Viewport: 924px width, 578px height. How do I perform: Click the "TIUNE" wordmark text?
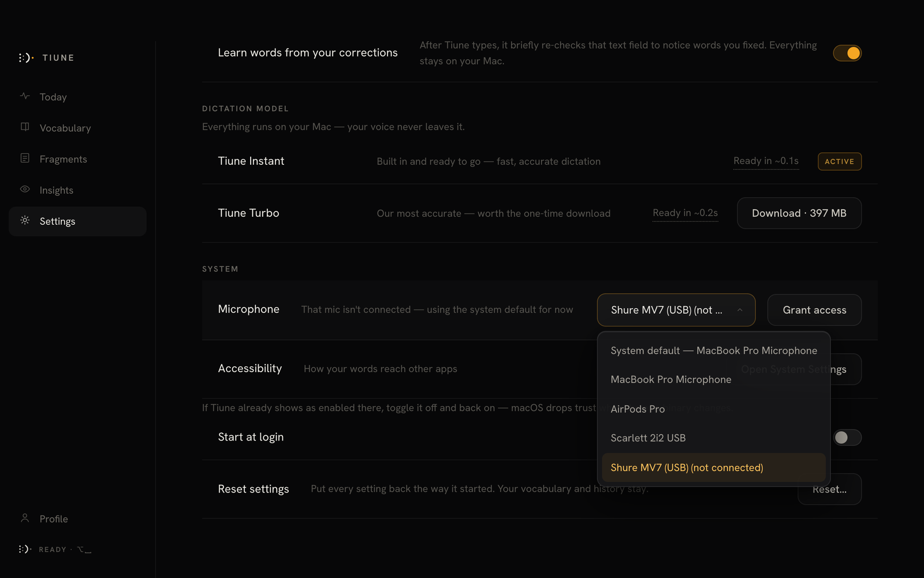[x=58, y=58]
